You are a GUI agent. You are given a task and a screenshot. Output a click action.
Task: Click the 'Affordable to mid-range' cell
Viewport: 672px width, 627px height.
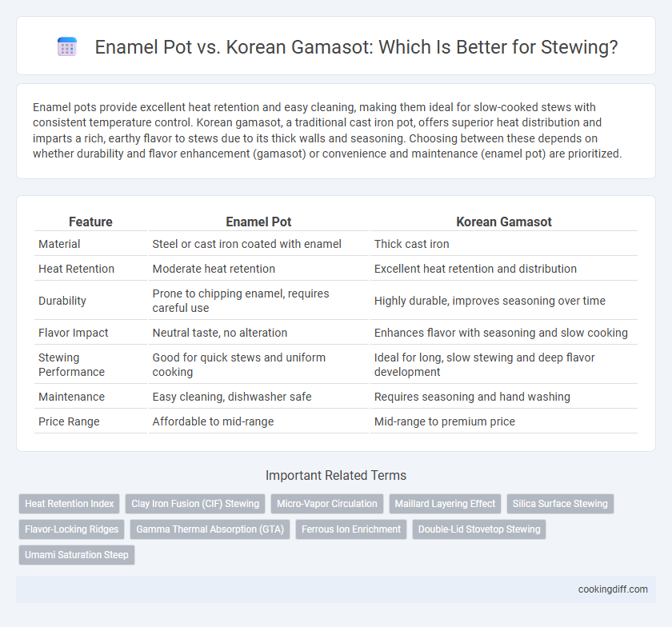tap(258, 421)
